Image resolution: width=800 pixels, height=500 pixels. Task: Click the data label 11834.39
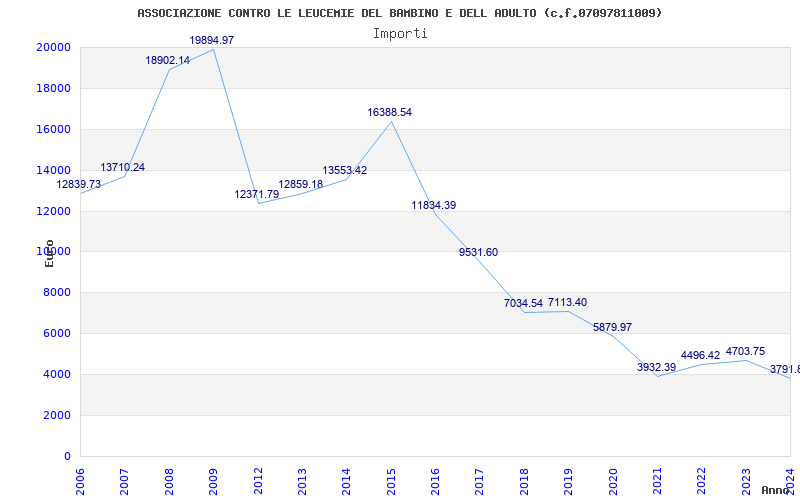pos(434,206)
